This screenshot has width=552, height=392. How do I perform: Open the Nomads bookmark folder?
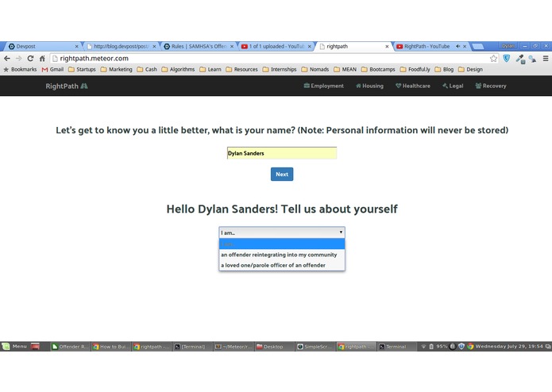point(315,70)
